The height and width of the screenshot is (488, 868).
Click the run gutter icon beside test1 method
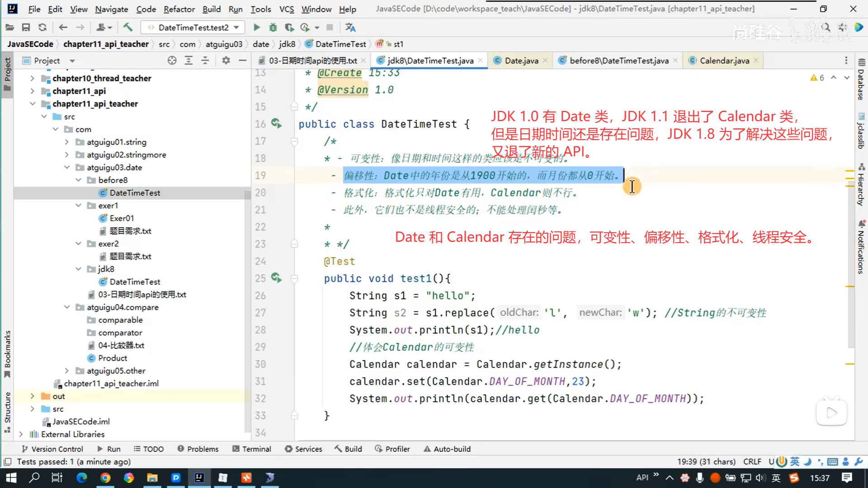(276, 278)
